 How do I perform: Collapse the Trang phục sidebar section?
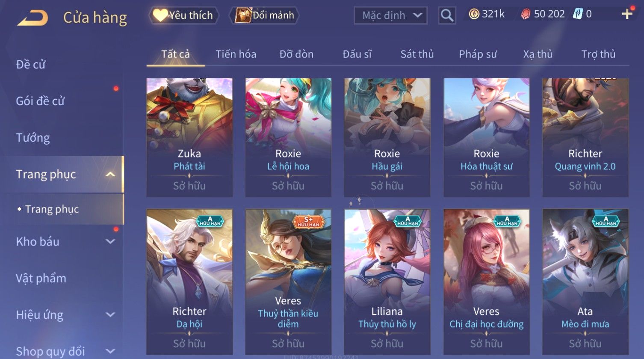tap(110, 174)
